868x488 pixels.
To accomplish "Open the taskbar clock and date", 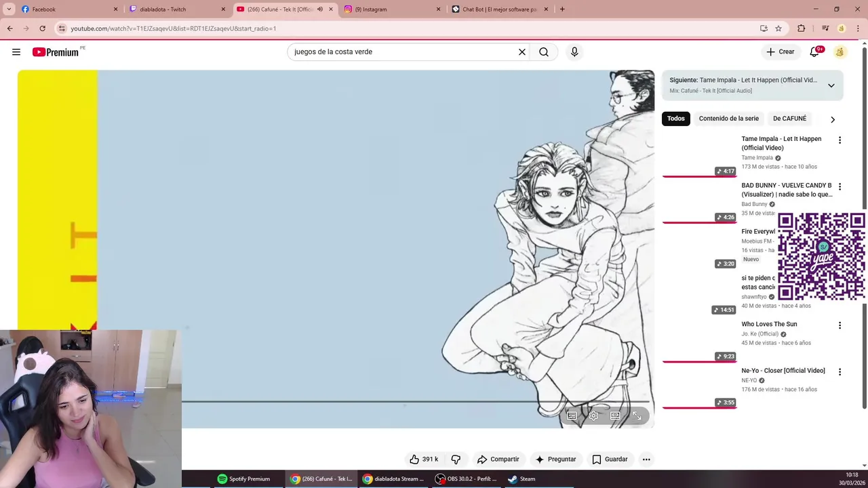I will point(852,479).
